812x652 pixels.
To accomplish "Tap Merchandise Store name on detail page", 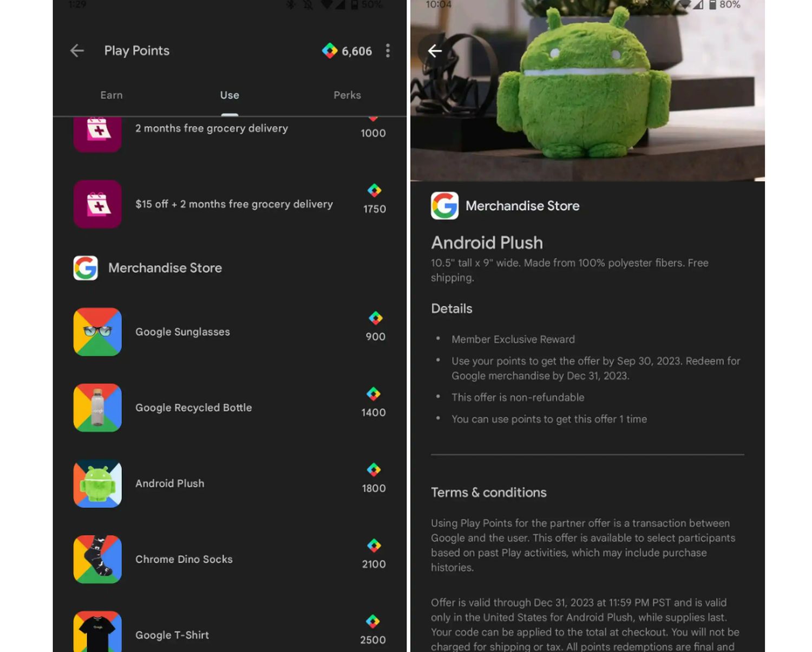I will (x=522, y=206).
